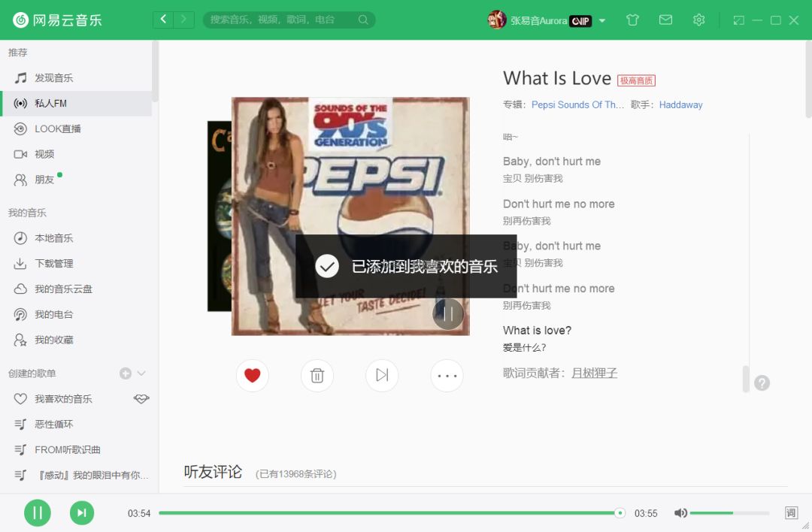
Task: Click the progress bar playhead knob
Action: coord(620,513)
